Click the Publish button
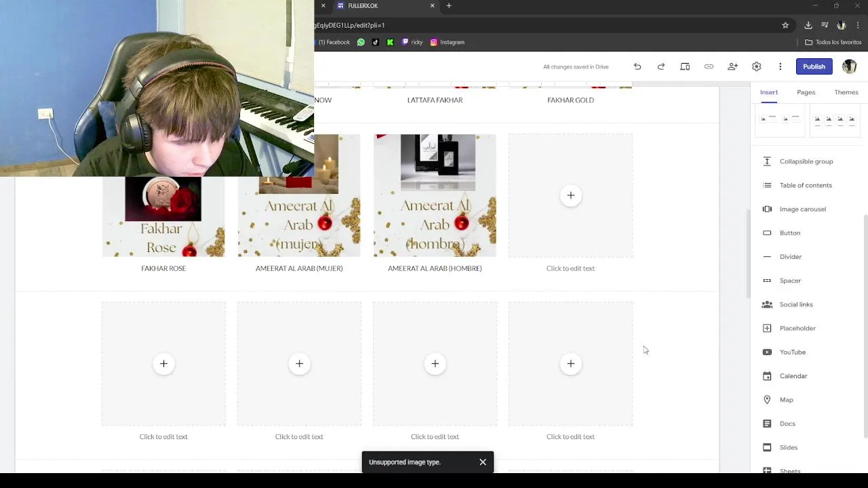Screen dimensions: 868x488 coord(814,66)
